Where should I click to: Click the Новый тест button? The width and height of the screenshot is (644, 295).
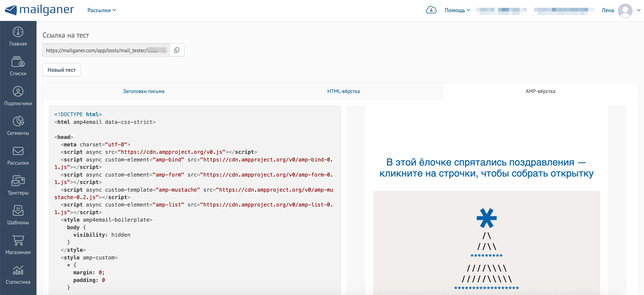click(61, 70)
